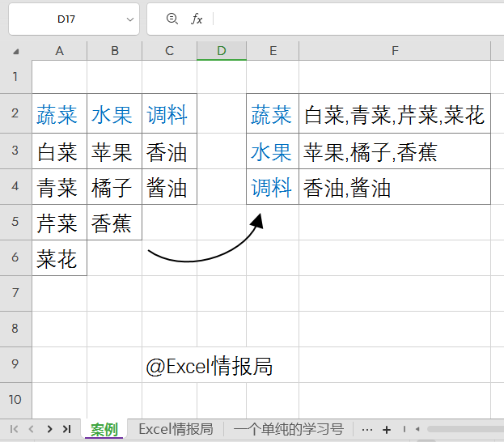Add a new sheet with plus button

pyautogui.click(x=387, y=430)
